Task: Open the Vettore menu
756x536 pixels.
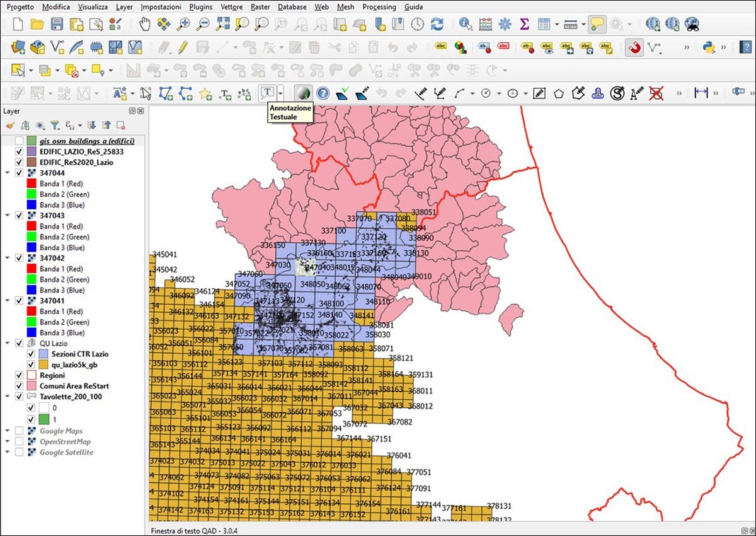Action: coord(232,7)
